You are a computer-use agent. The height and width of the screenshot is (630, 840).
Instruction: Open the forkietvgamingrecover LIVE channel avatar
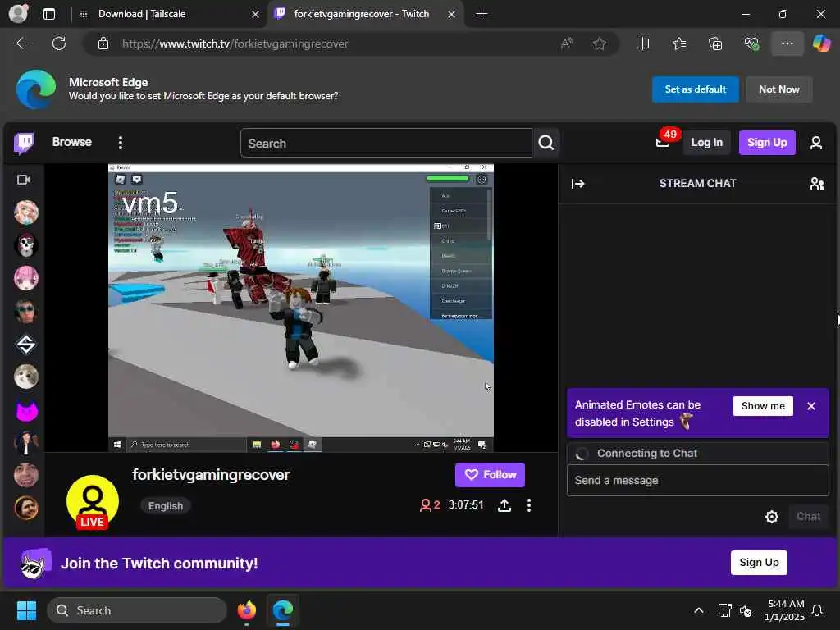click(x=93, y=501)
